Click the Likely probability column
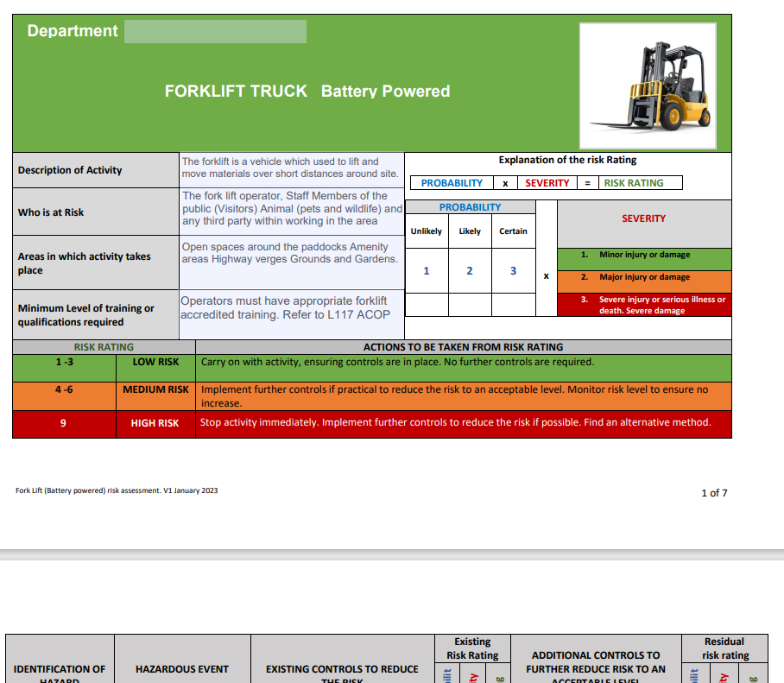Viewport: 784px width, 683px height. point(469,231)
